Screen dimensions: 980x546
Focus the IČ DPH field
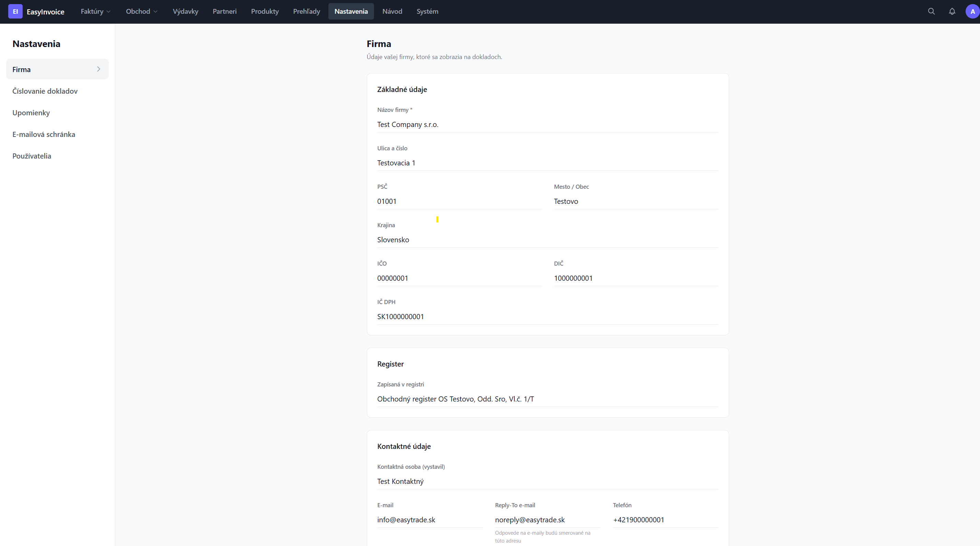coord(547,316)
